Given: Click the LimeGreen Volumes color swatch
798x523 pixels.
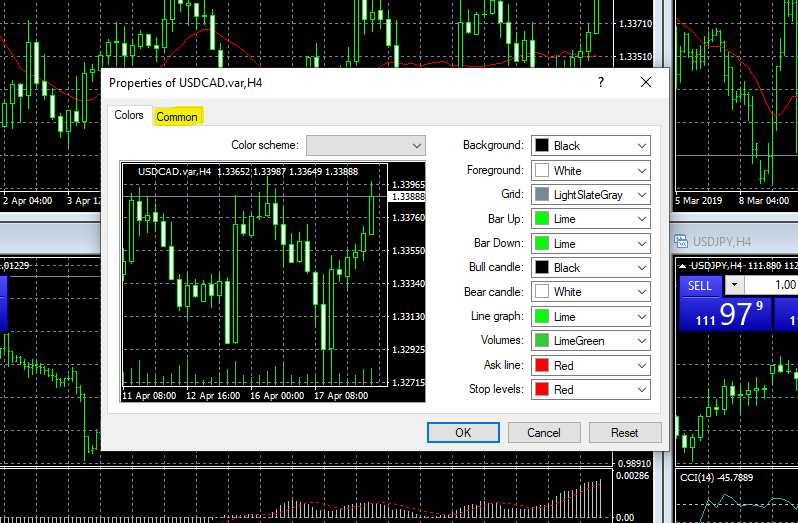Looking at the screenshot, I should (x=542, y=340).
